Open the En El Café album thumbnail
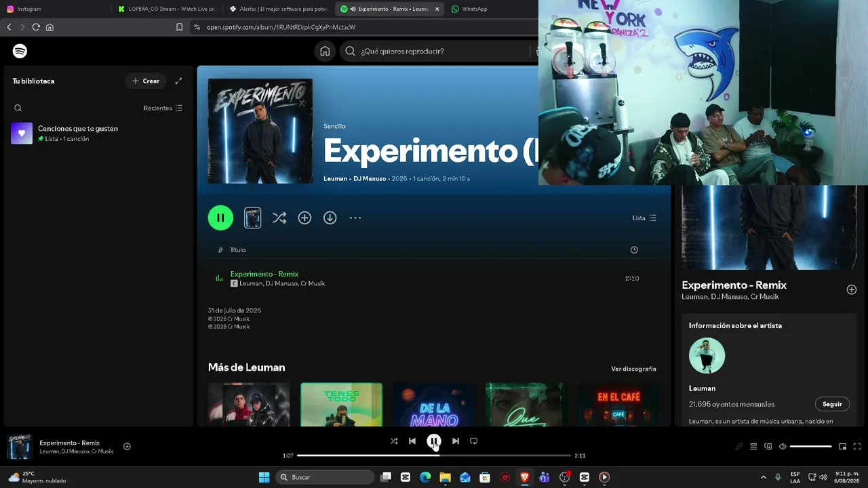 coord(618,405)
